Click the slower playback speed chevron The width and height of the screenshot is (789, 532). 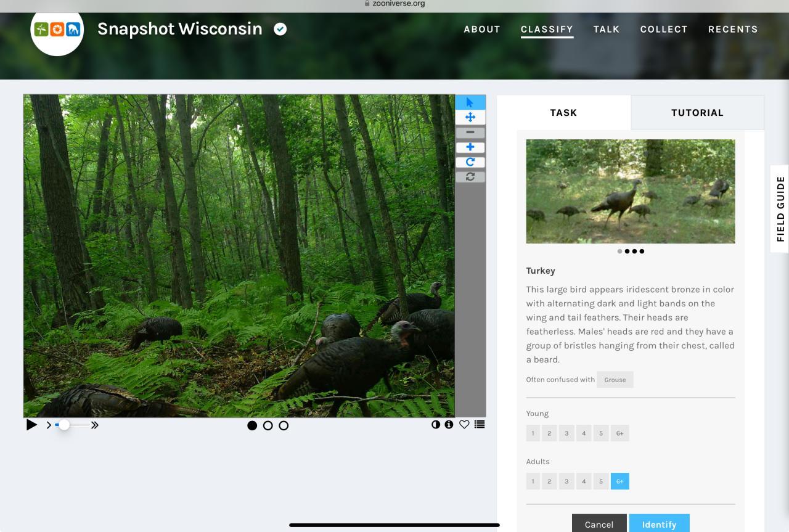coord(49,425)
